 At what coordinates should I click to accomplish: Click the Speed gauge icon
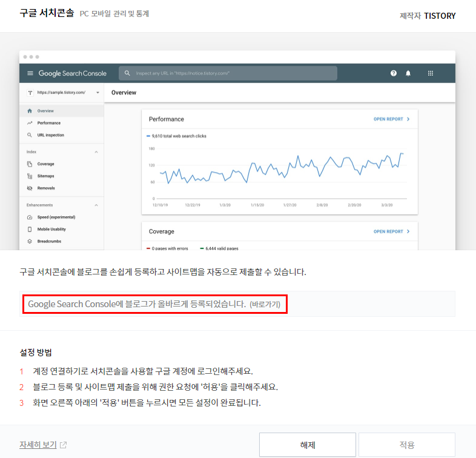[30, 217]
